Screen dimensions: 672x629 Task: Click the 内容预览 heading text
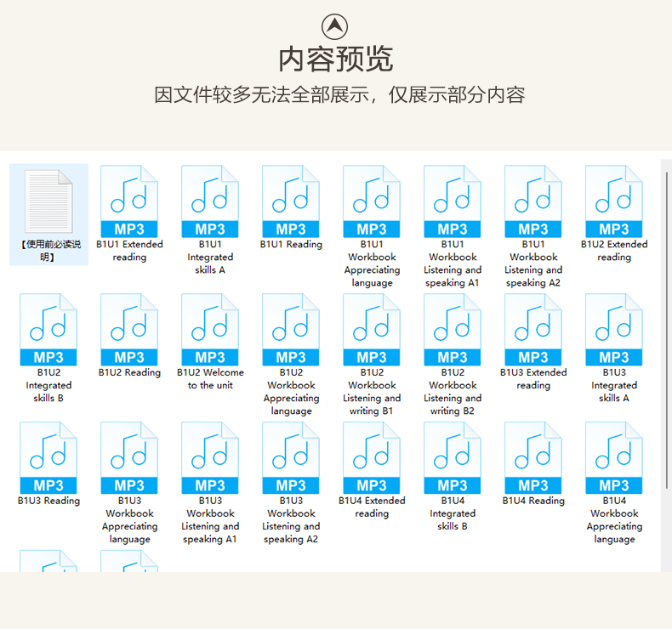point(335,59)
